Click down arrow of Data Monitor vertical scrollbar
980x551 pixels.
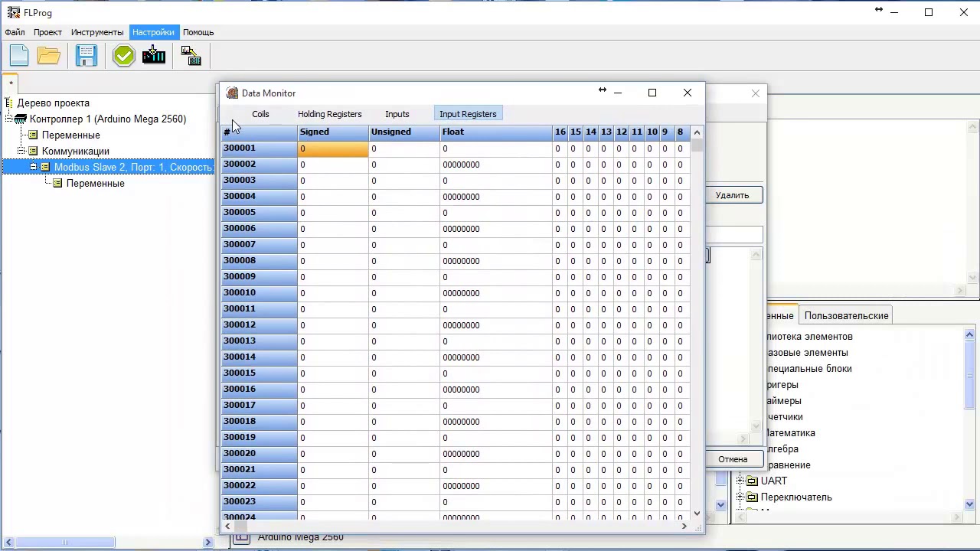697,514
